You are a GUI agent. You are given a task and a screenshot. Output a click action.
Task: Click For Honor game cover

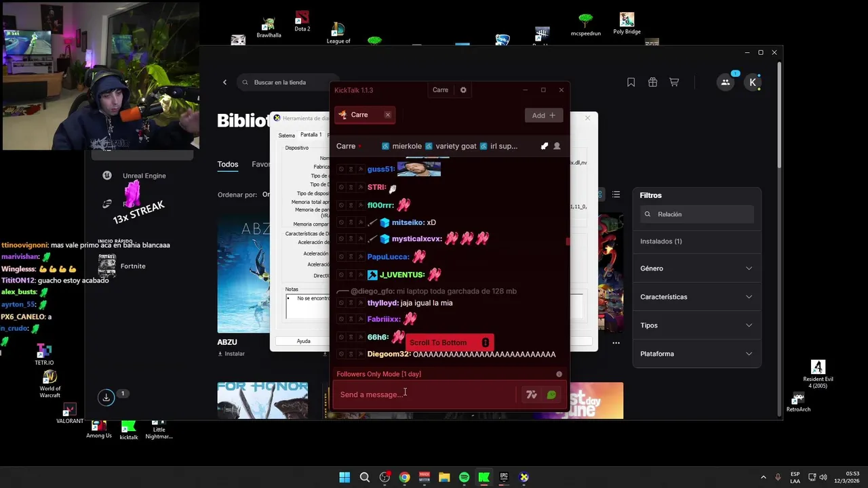(x=262, y=401)
